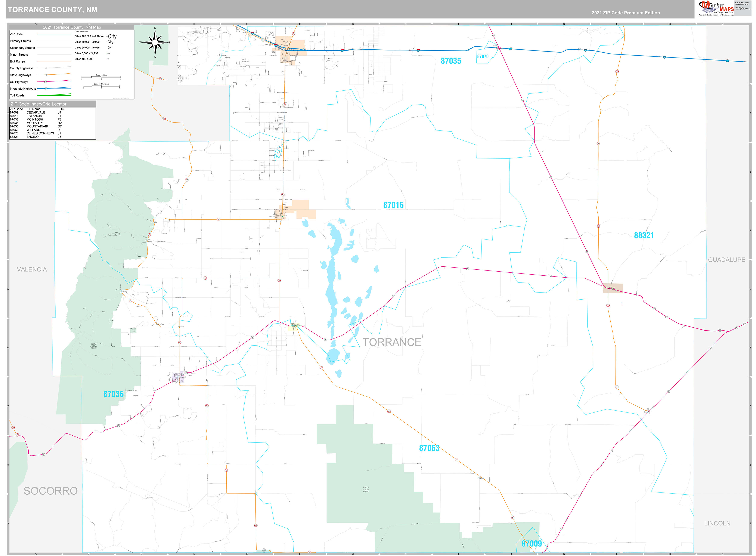Select the red city dot for Cities 5,000-24,999
Viewport: 756px width, 556px height.
coord(107,53)
